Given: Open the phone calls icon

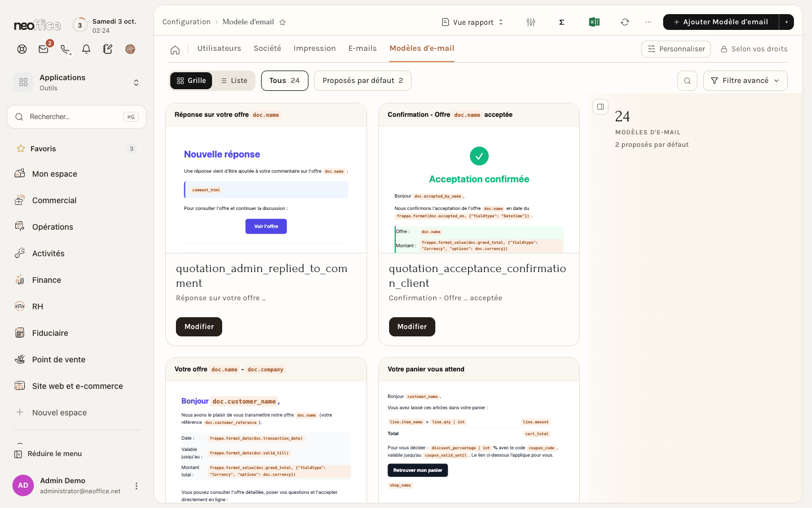Looking at the screenshot, I should (65, 49).
